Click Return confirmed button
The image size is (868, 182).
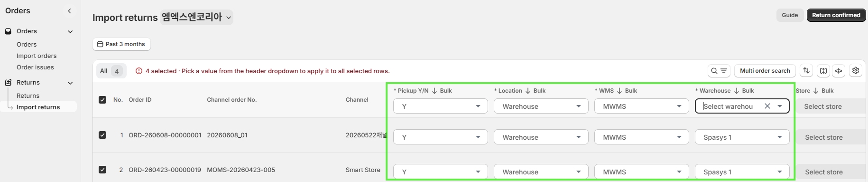click(x=836, y=15)
